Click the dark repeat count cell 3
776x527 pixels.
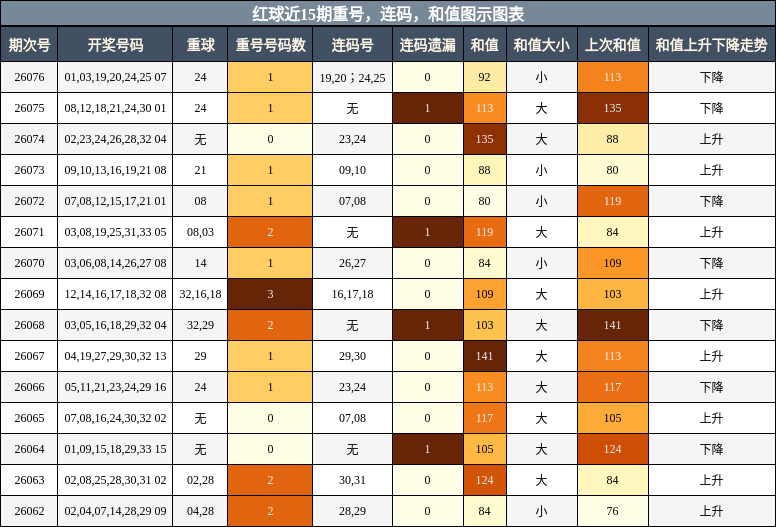click(x=270, y=294)
